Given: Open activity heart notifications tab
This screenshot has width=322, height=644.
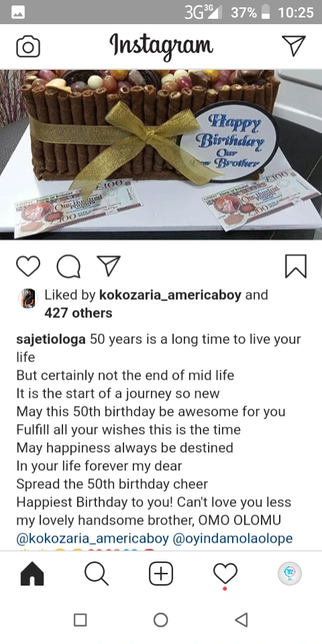Looking at the screenshot, I should pyautogui.click(x=225, y=574).
